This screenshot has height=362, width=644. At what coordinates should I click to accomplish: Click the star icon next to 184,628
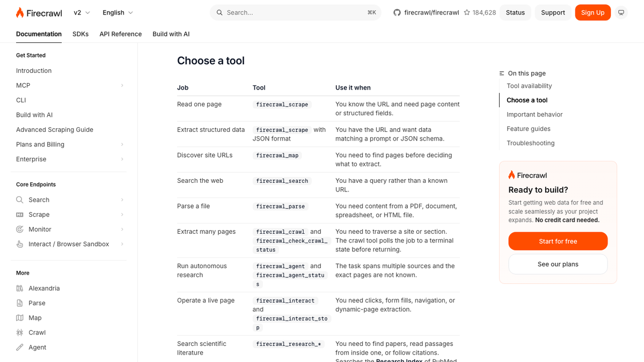[x=467, y=12]
